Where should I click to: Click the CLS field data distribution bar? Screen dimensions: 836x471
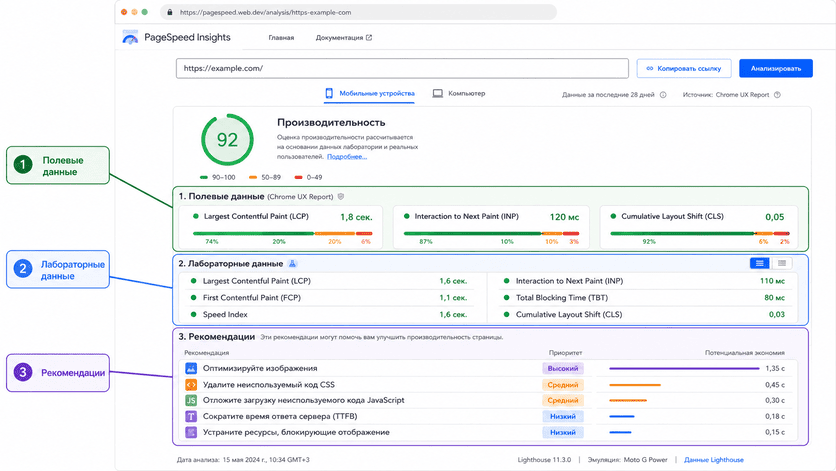click(700, 233)
